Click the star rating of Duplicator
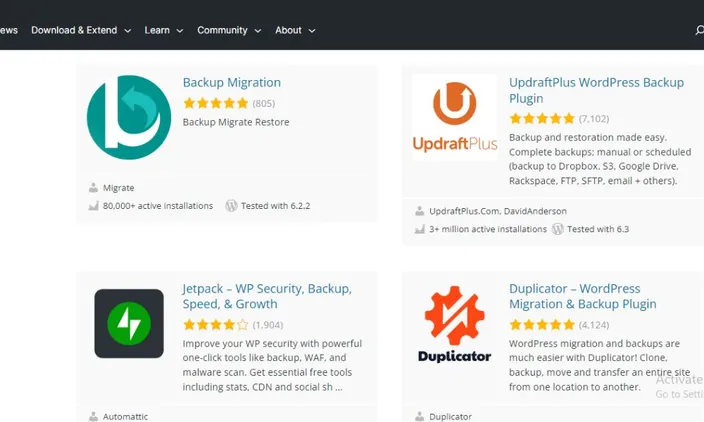This screenshot has width=704, height=422. tap(542, 325)
